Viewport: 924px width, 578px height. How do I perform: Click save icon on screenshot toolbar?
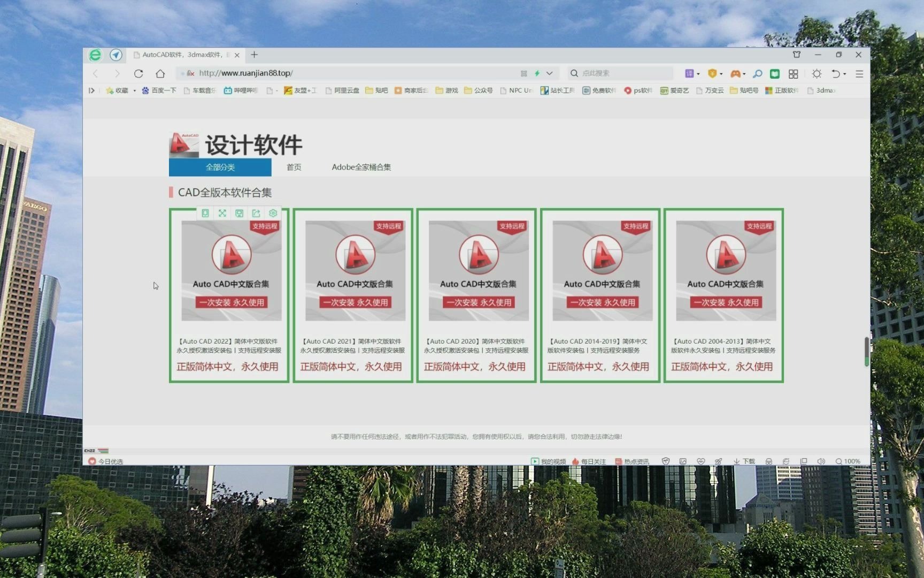[240, 213]
